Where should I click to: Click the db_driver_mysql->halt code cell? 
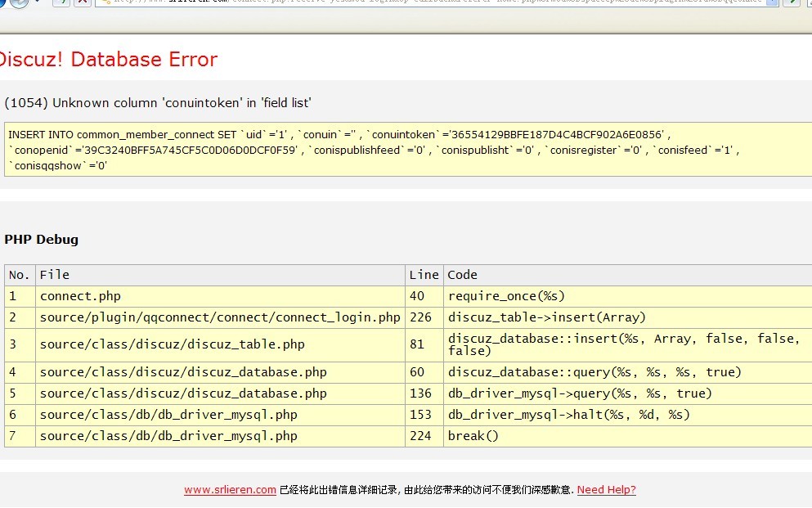568,415
